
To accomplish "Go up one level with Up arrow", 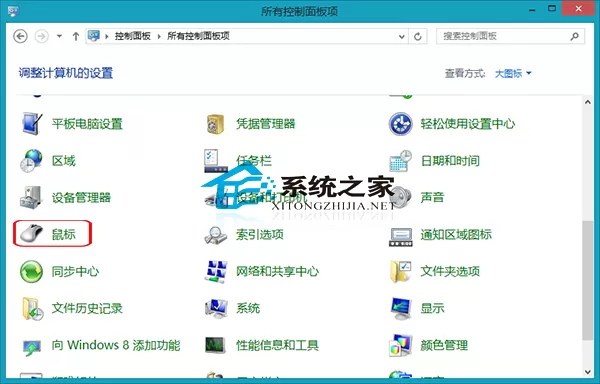I will click(x=76, y=36).
